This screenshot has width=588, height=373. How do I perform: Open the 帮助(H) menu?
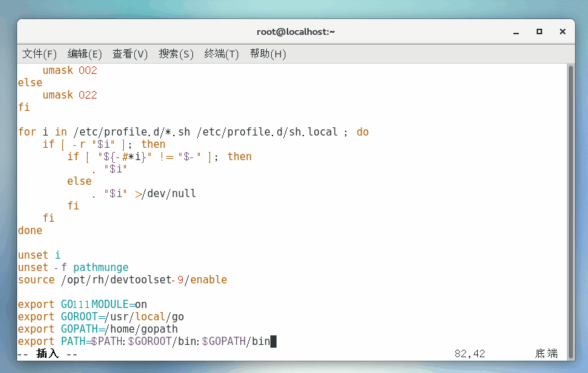tap(268, 54)
